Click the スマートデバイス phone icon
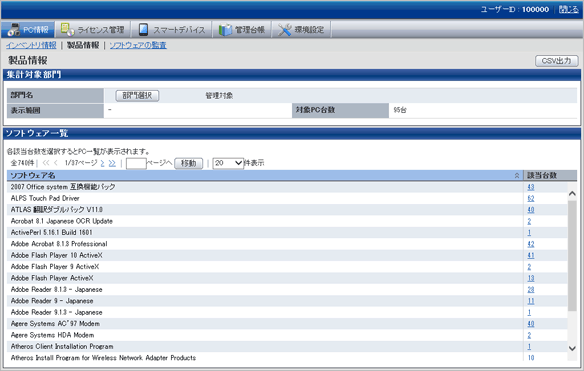Screen dimensions: 584x371 coord(143,29)
